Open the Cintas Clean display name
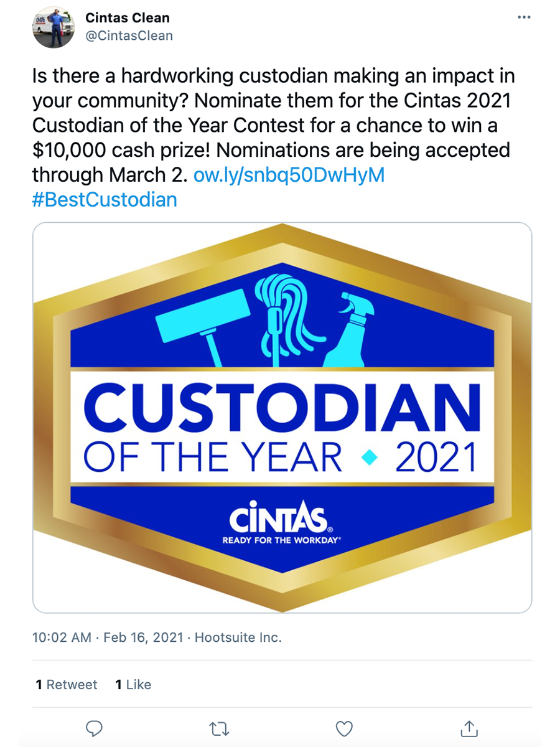560x747 pixels. coord(128,18)
